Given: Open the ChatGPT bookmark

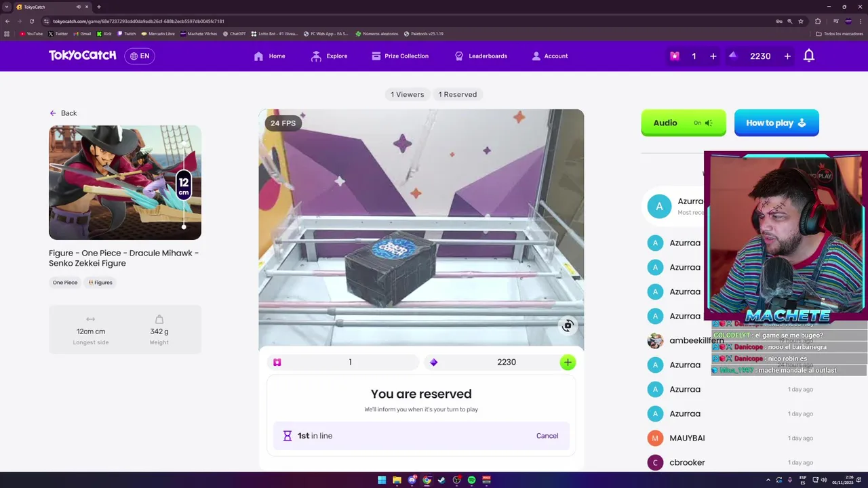Looking at the screenshot, I should click(234, 34).
